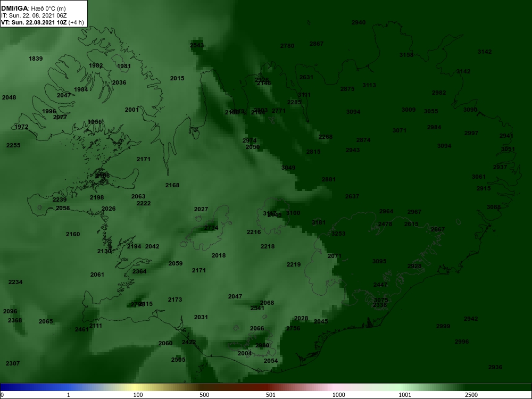Click the map value 2780
The image size is (532, 399).
pyautogui.click(x=287, y=46)
